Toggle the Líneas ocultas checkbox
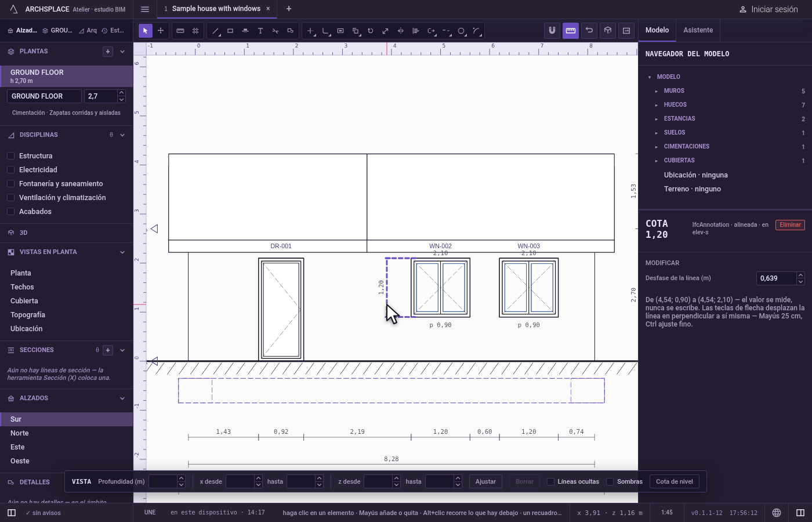812x522 pixels. (x=551, y=481)
